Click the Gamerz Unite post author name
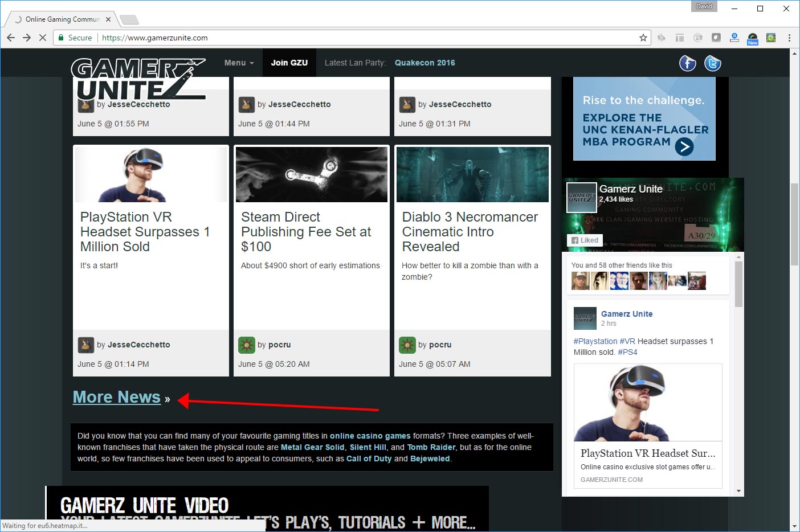The width and height of the screenshot is (800, 532). [x=627, y=314]
